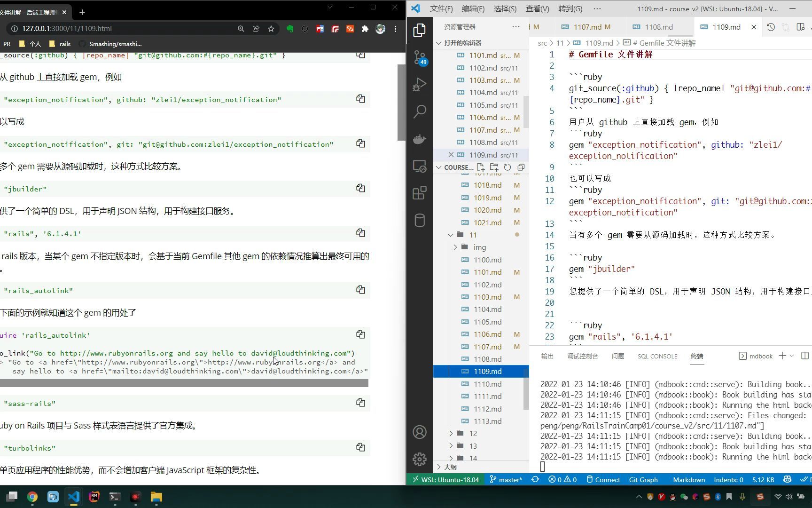Open Database view icon in activity bar

coord(419,220)
